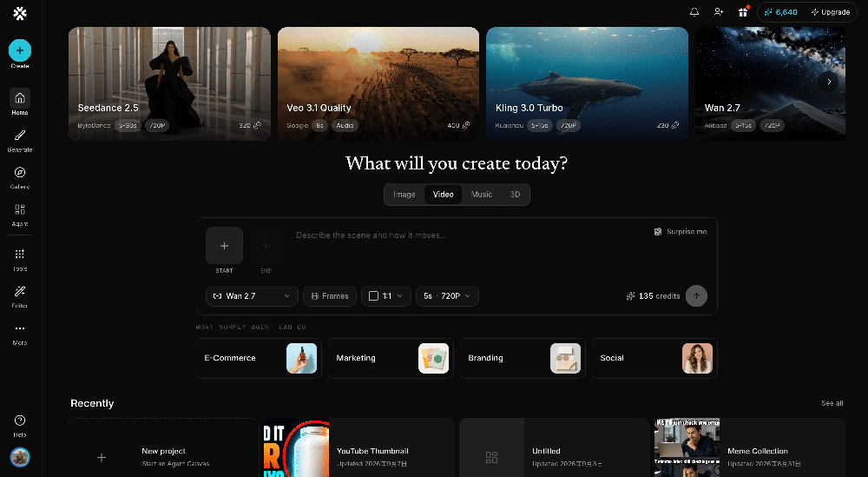Submit prompt with the arrow button
The height and width of the screenshot is (477, 868).
click(696, 295)
